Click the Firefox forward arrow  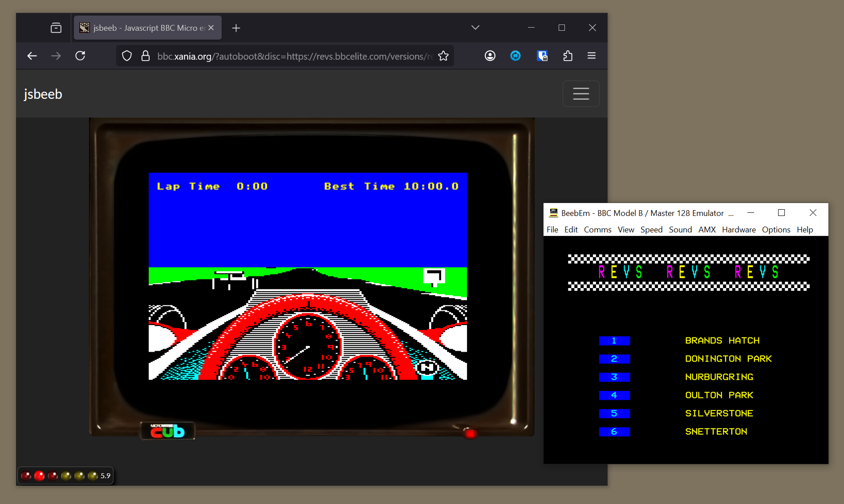pos(56,56)
